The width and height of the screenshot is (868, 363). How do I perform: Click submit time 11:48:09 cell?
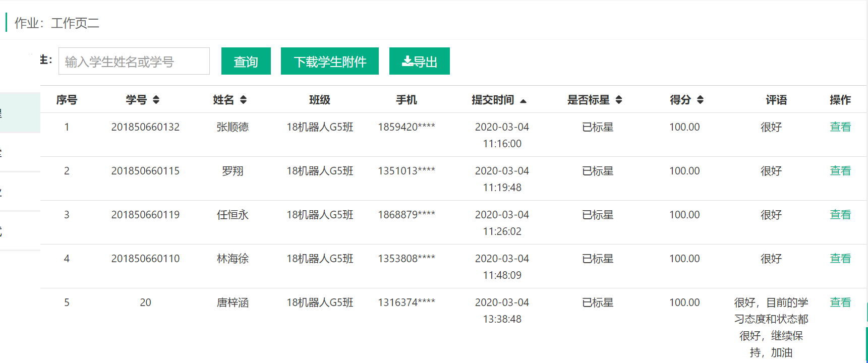[502, 267]
